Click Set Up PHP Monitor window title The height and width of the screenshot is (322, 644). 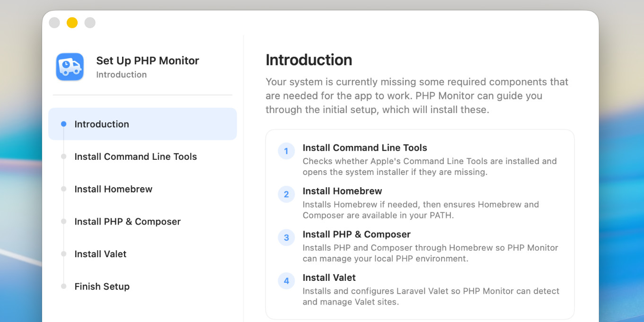click(x=148, y=61)
